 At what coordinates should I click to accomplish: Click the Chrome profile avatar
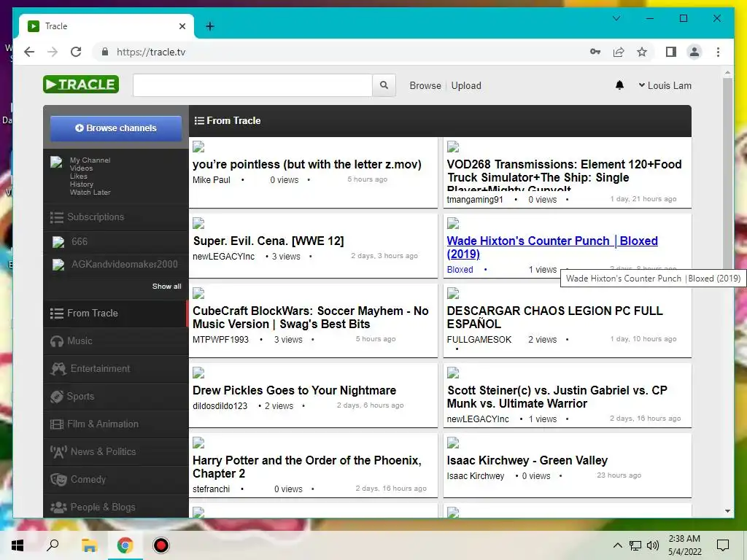[694, 52]
